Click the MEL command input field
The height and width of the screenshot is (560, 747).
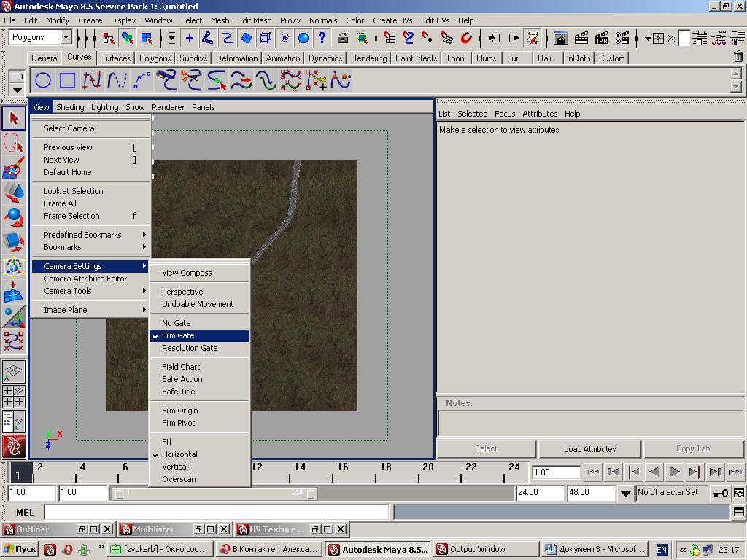217,513
